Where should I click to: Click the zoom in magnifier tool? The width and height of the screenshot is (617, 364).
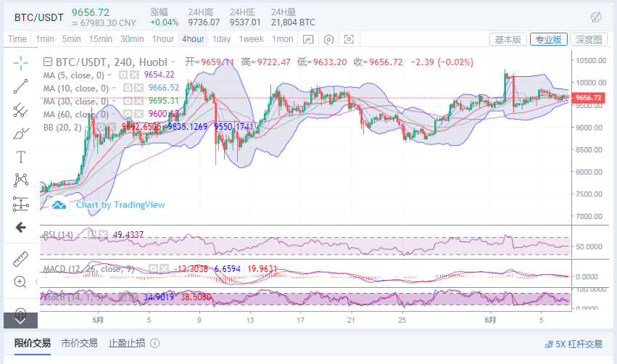pos(20,282)
